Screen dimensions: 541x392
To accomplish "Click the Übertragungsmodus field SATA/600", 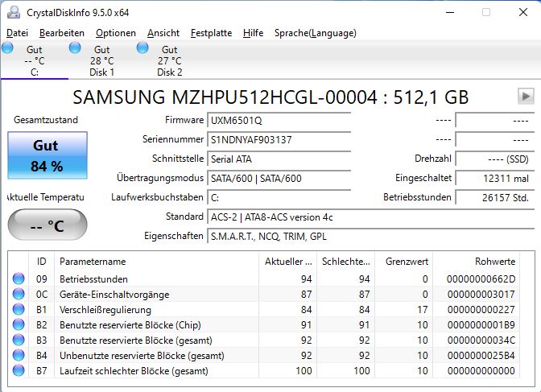I will pyautogui.click(x=279, y=179).
